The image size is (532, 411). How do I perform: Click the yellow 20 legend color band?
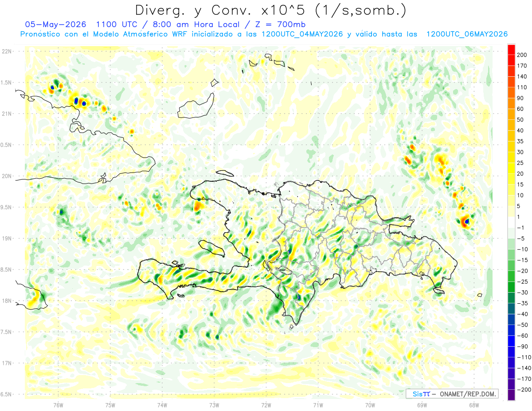[x=511, y=168]
